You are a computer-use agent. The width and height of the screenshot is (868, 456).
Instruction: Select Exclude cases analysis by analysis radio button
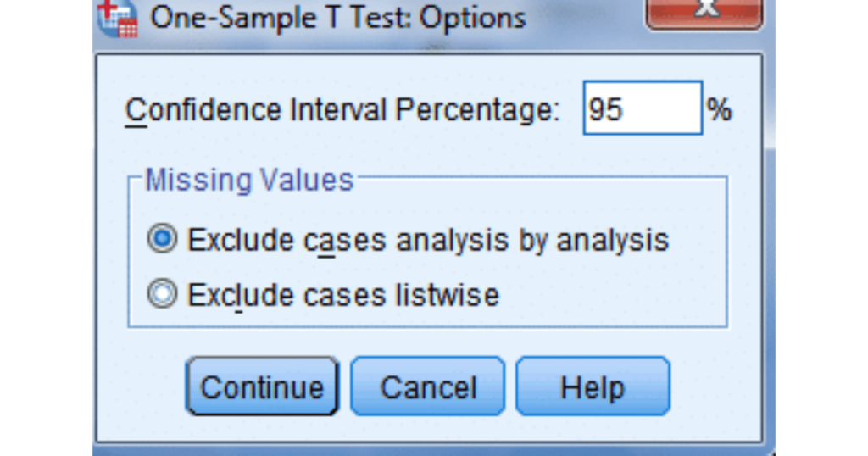click(x=161, y=240)
